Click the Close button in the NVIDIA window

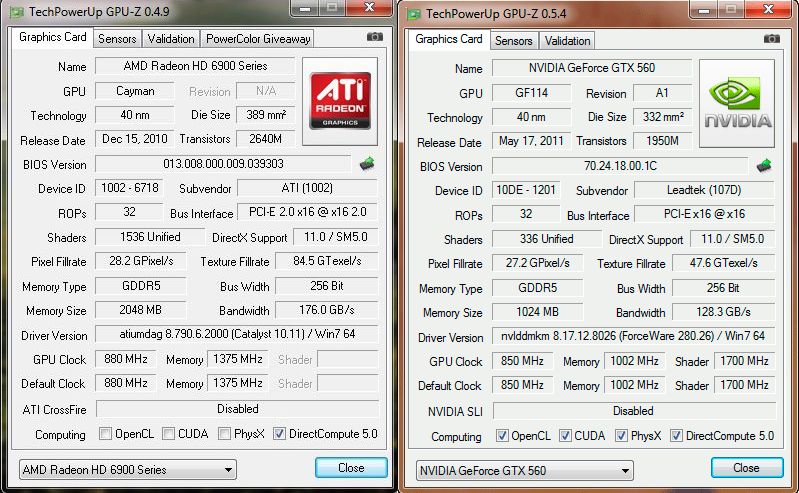pyautogui.click(x=747, y=468)
